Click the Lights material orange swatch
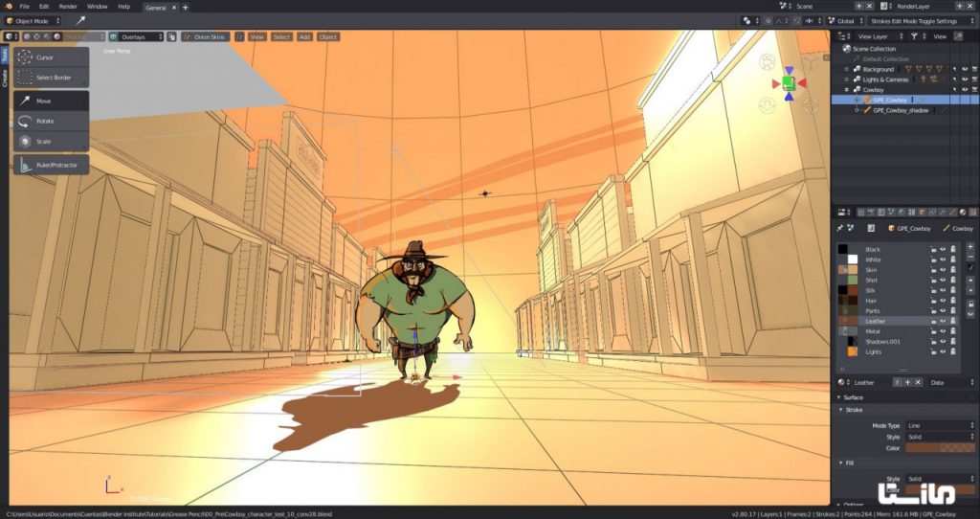The width and height of the screenshot is (980, 519). (x=853, y=351)
